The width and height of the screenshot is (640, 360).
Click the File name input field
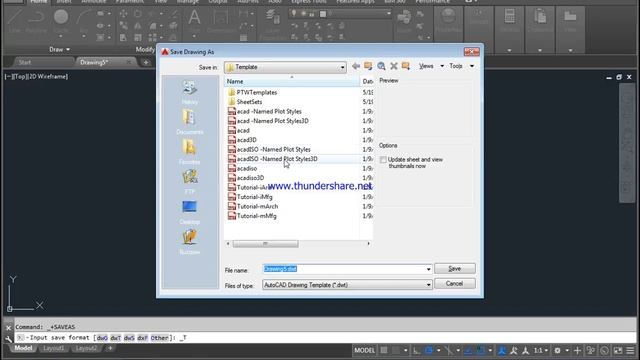[344, 269]
